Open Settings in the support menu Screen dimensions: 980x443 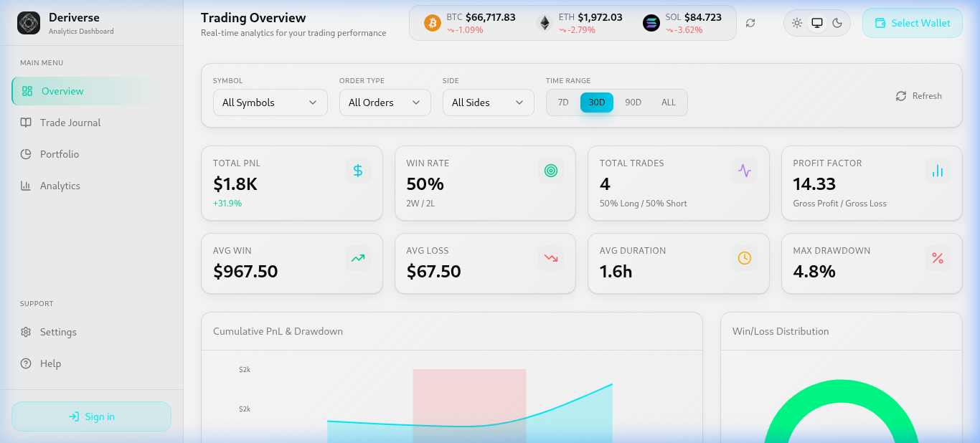pyautogui.click(x=91, y=332)
